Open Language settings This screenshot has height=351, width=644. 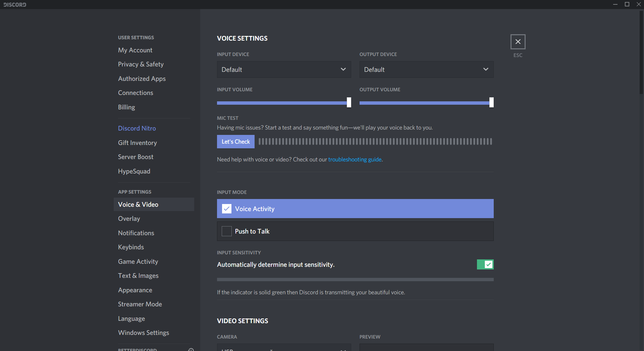click(x=131, y=318)
